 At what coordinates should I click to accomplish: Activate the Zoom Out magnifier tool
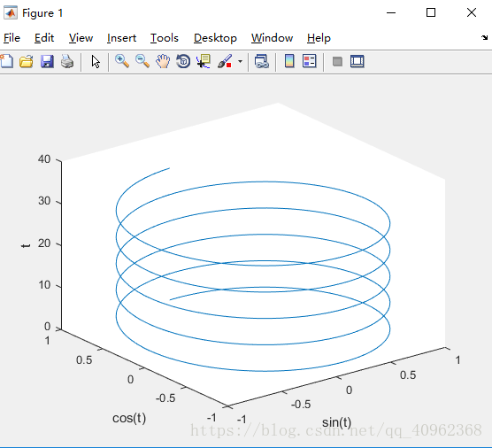point(142,61)
